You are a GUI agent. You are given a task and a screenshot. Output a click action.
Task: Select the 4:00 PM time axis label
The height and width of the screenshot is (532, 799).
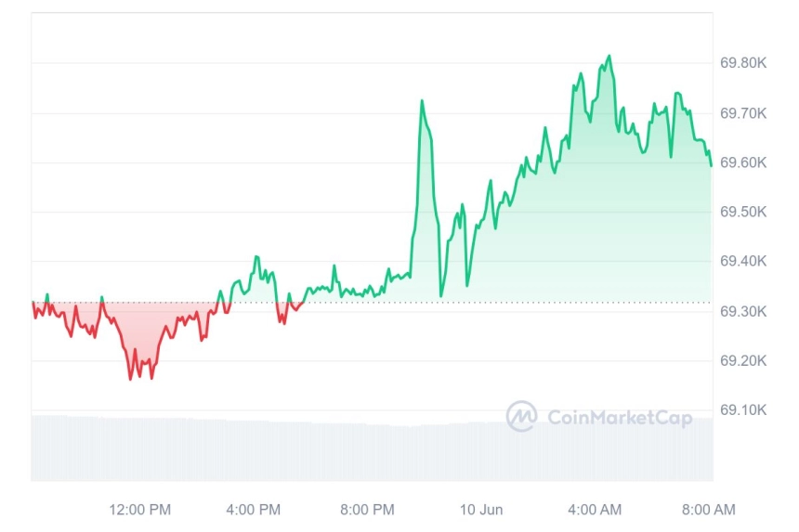click(254, 510)
